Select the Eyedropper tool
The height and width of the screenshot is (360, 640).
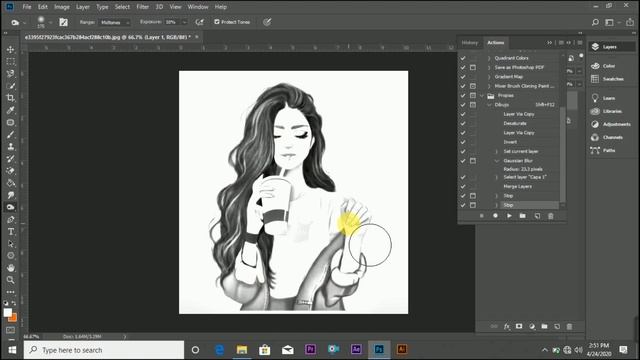coord(11,110)
